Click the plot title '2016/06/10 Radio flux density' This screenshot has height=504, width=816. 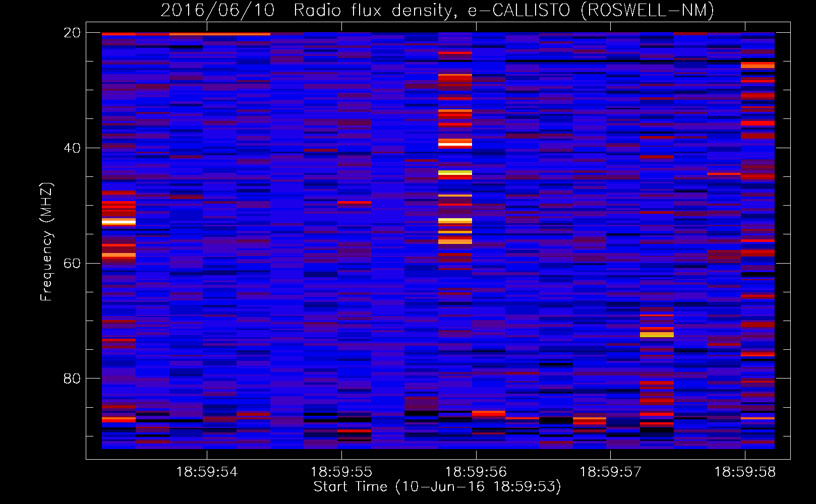[x=437, y=10]
